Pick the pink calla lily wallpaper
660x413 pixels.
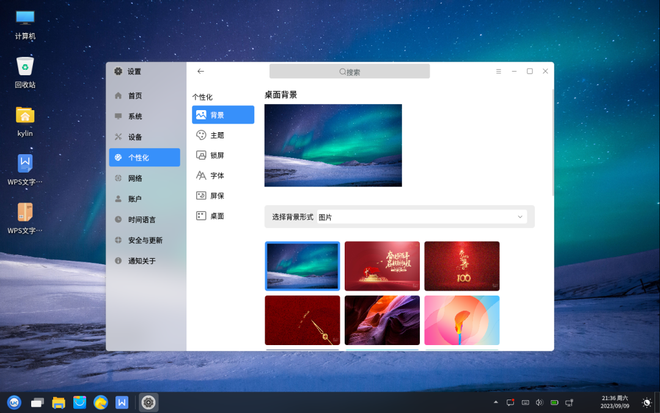[461, 320]
